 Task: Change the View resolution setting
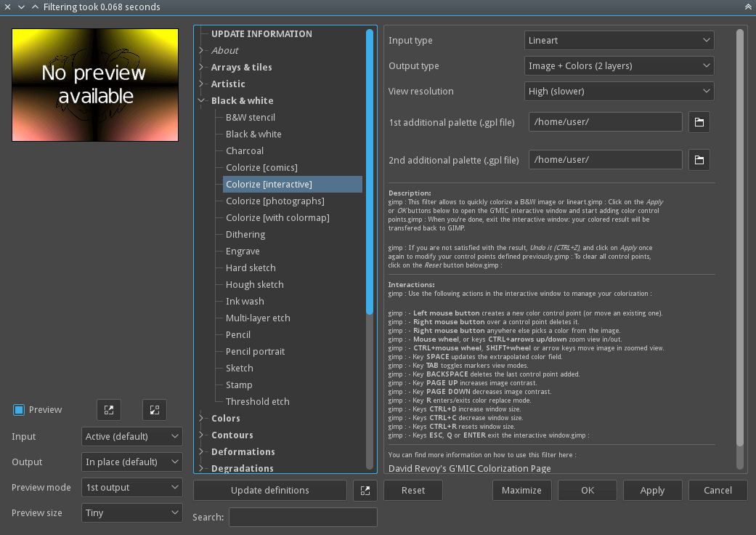coord(618,91)
